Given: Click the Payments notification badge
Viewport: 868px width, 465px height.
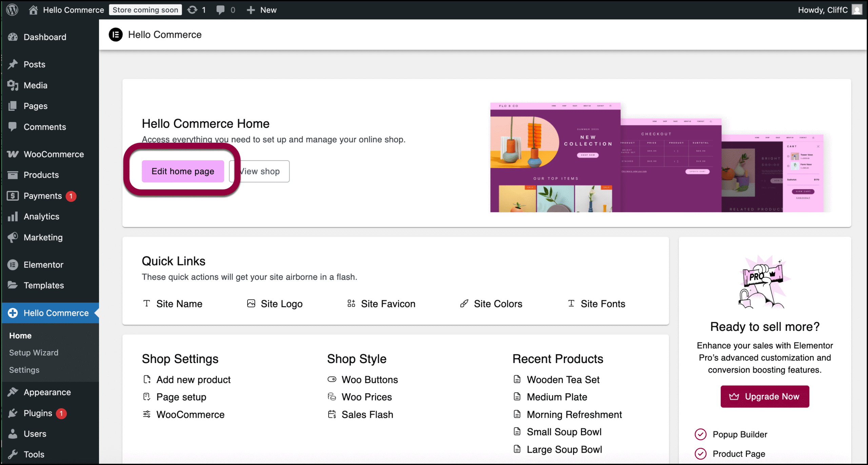Looking at the screenshot, I should tap(71, 196).
